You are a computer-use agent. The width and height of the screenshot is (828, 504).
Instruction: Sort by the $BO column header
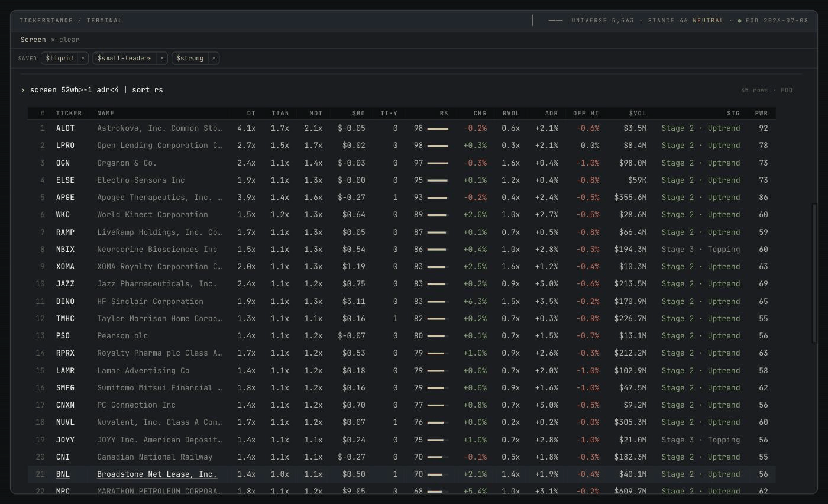[x=358, y=113]
